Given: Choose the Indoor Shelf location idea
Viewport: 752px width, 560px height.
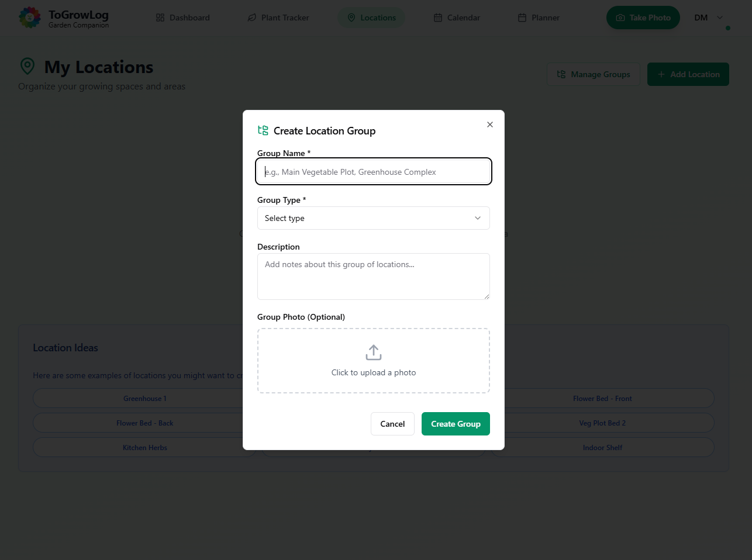Looking at the screenshot, I should click(x=602, y=448).
